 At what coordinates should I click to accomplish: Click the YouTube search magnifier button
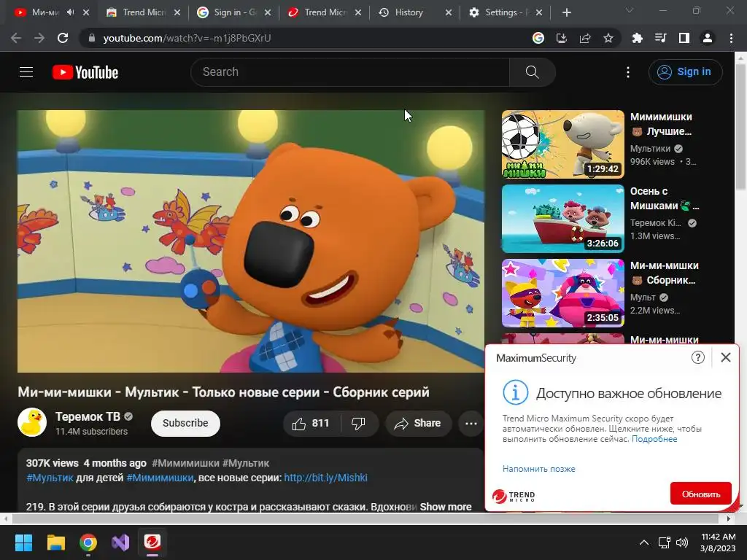532,72
